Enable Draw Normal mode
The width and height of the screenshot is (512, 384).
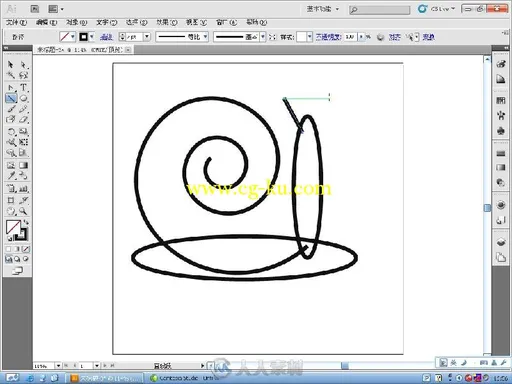coord(9,259)
